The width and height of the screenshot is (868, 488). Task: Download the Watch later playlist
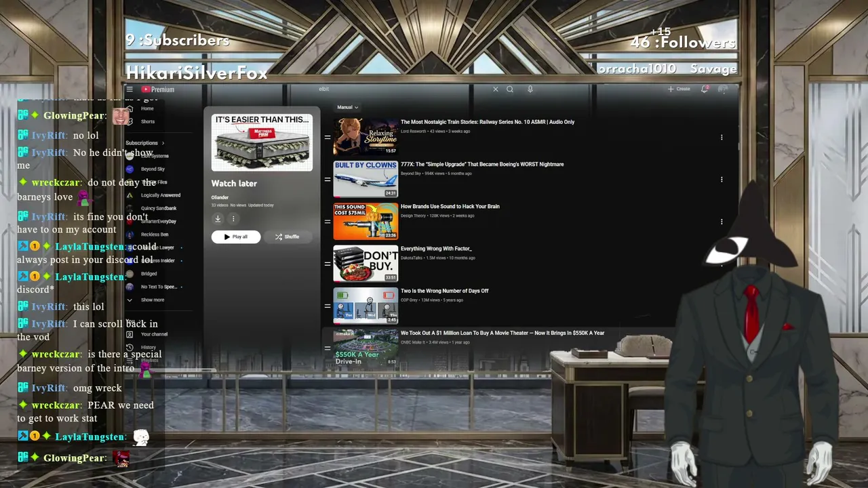218,218
